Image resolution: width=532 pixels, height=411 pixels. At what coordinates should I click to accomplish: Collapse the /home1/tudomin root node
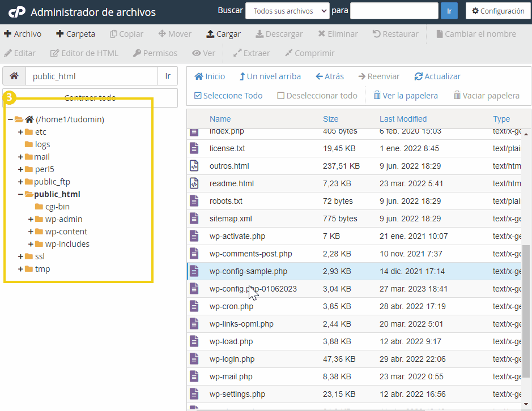[x=11, y=119]
